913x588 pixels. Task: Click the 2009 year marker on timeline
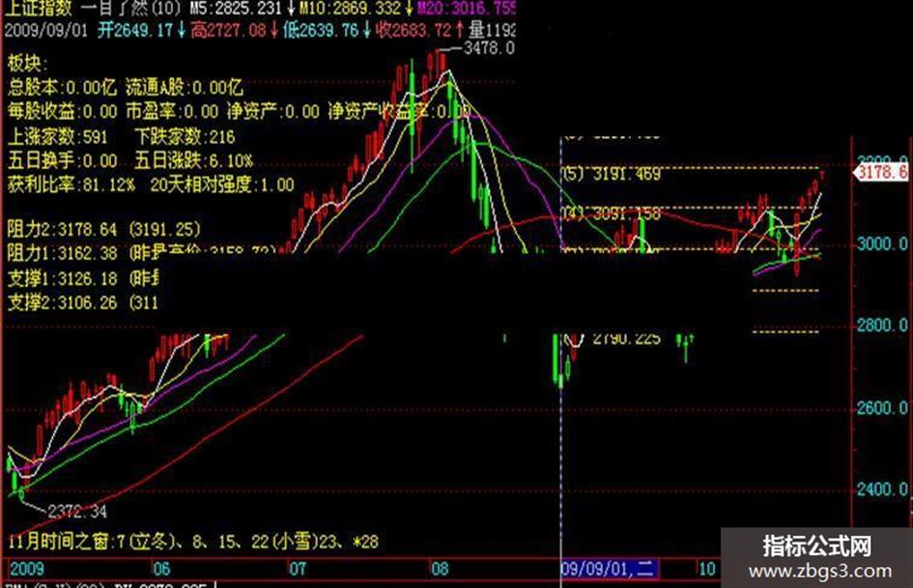[27, 568]
